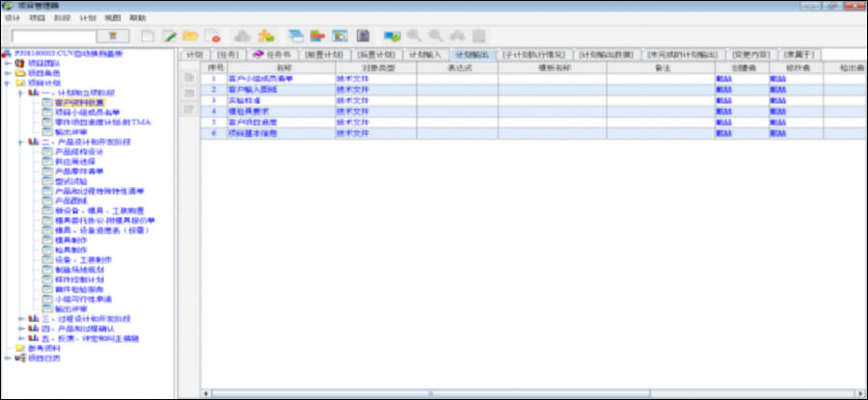The width and height of the screenshot is (868, 400).
Task: Switch to the [任务] tab
Action: click(228, 55)
